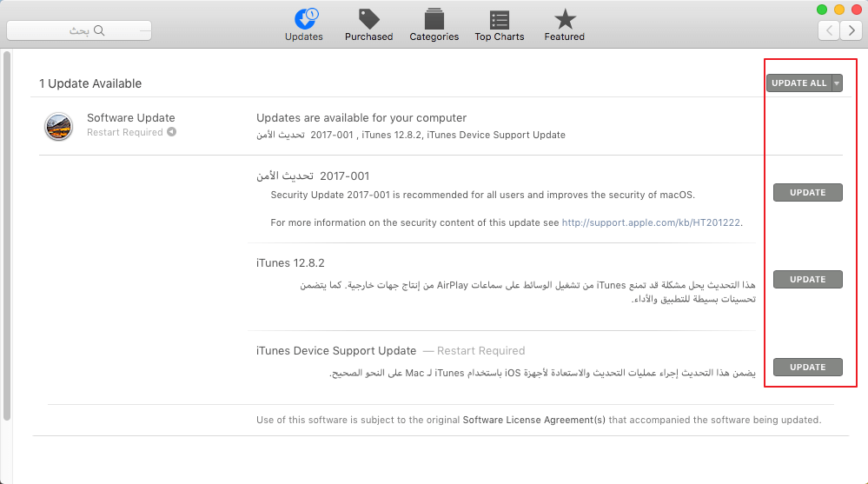Go back with the left arrow
Viewport: 868px width, 484px height.
coord(829,30)
